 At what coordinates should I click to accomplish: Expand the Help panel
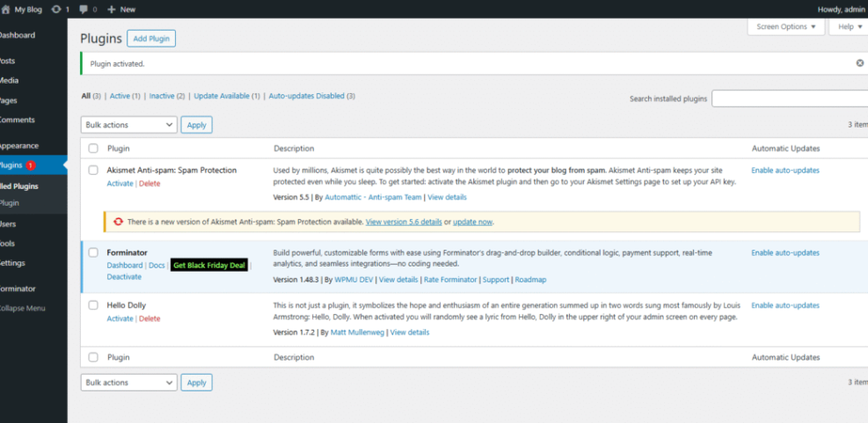[849, 26]
